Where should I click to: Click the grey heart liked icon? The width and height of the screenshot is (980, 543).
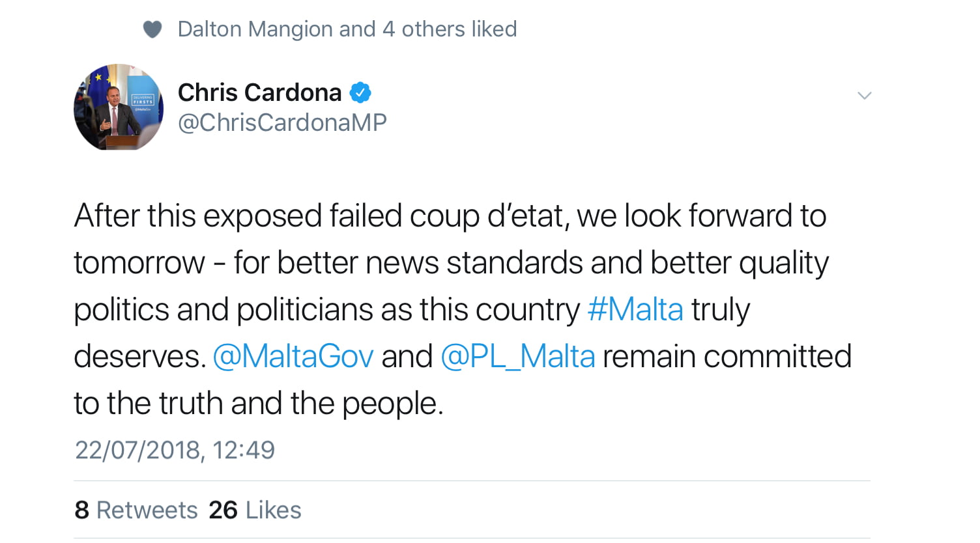coord(152,29)
